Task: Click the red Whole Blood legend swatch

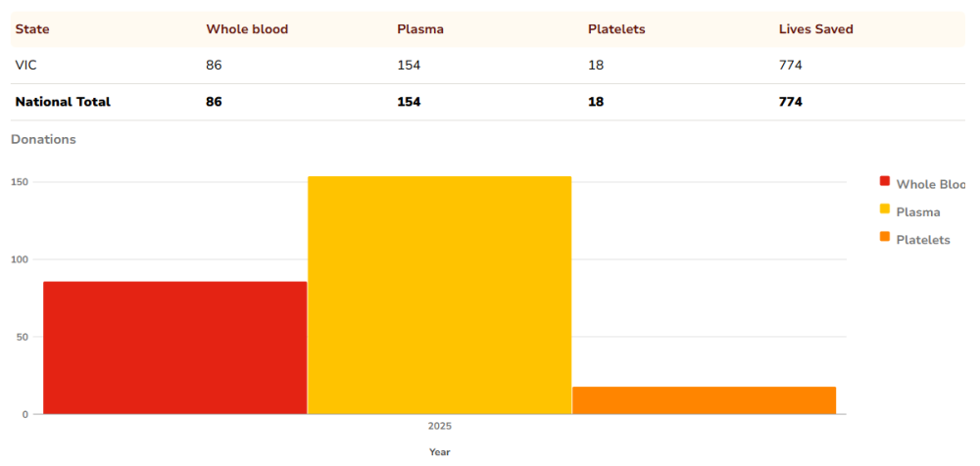Action: tap(884, 182)
